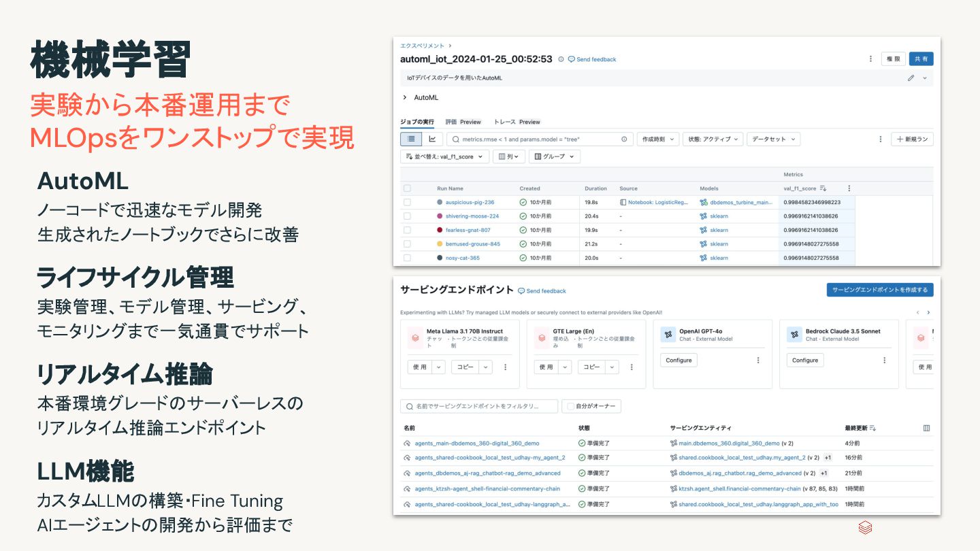This screenshot has height=551, width=980.
Task: Open kebab menu on OpenAI GPT-4o card
Action: [x=758, y=360]
